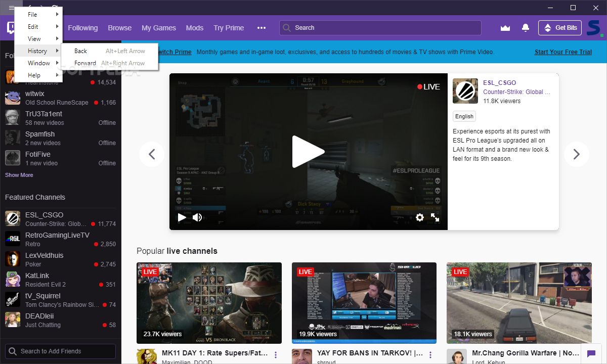Expand the View submenu
The image size is (607, 364).
point(38,38)
